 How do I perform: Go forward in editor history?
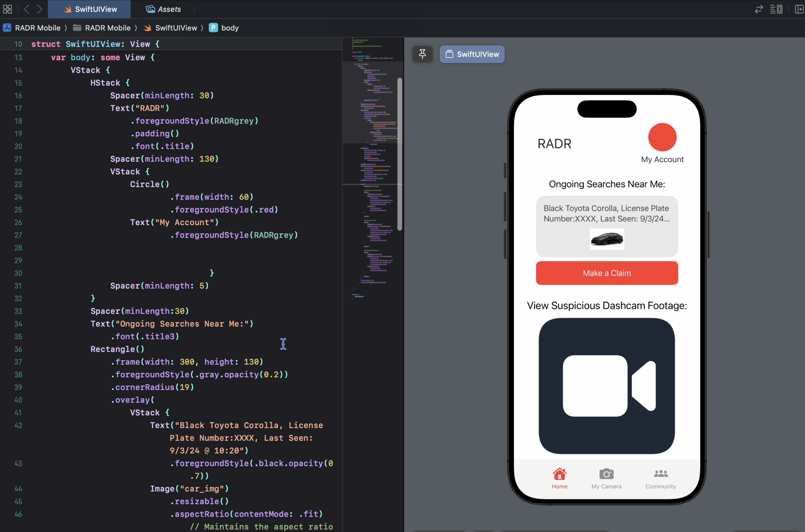tap(40, 9)
